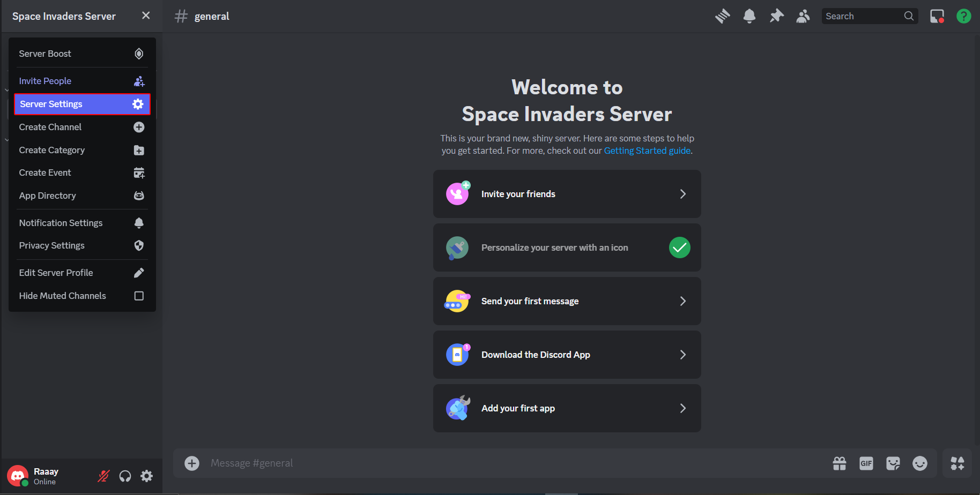
Task: Follow the Getting Started guide link
Action: click(647, 151)
